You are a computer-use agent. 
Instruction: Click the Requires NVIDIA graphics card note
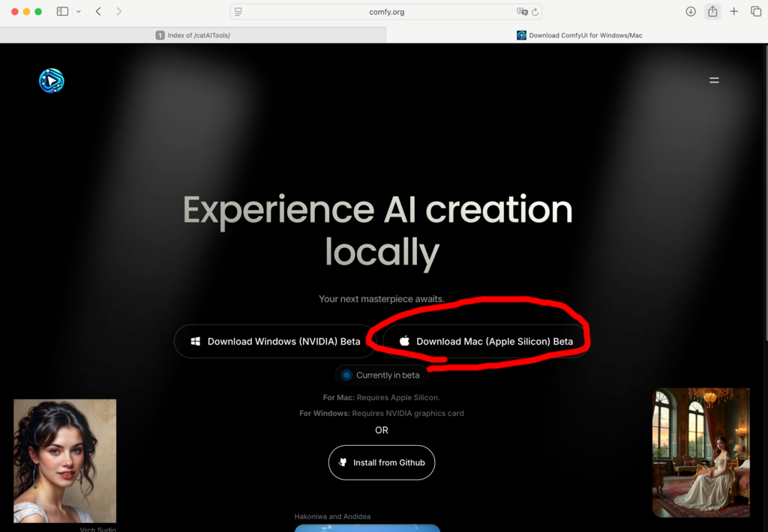(382, 414)
